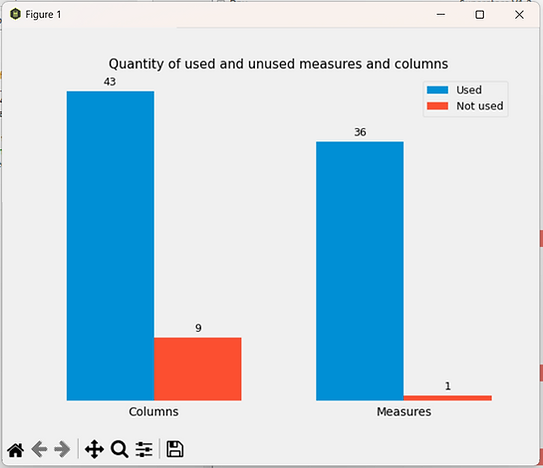Select the blue Measures bar labeled 36

[x=360, y=271]
